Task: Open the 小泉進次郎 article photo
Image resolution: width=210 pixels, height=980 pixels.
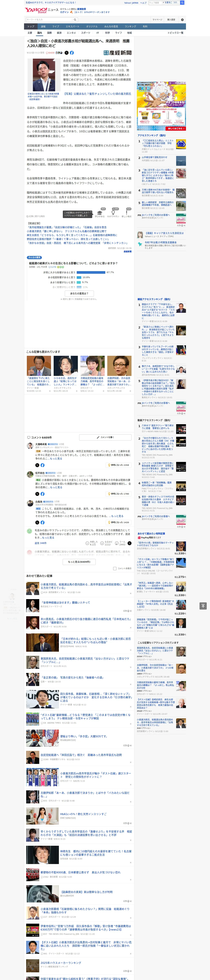Action: pyautogui.click(x=44, y=75)
